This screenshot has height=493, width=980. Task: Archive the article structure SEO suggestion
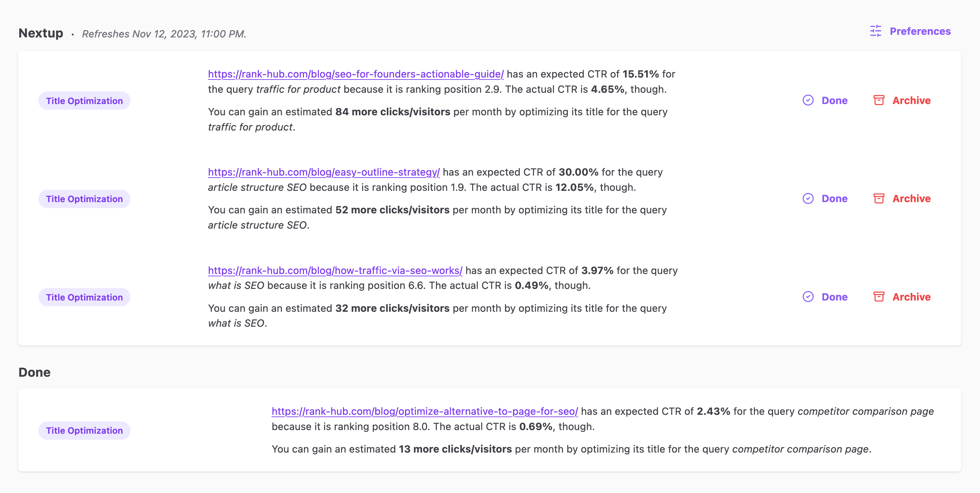[911, 199]
